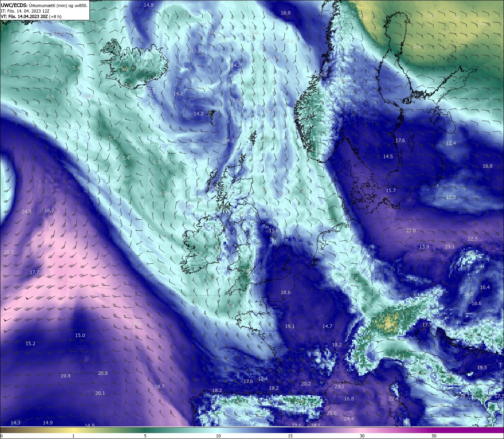The width and height of the screenshot is (504, 439).
Task: Select the 23.0 value label
Action: coord(411,231)
